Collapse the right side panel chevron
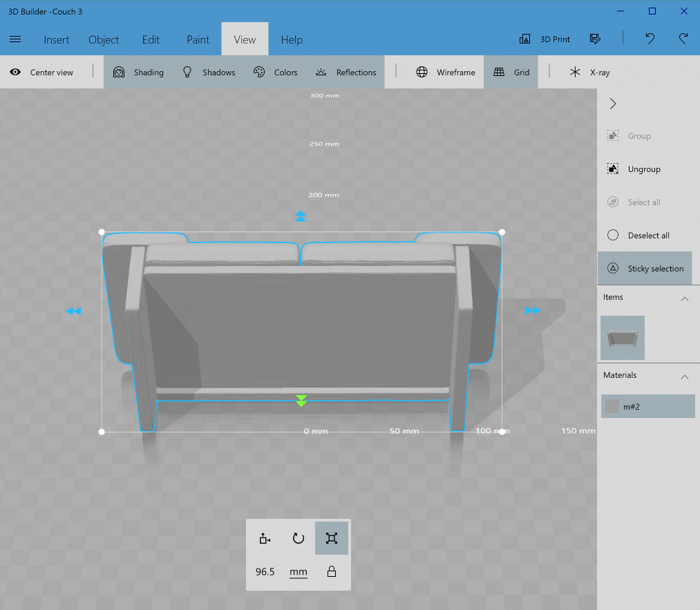Image resolution: width=700 pixels, height=610 pixels. click(612, 104)
